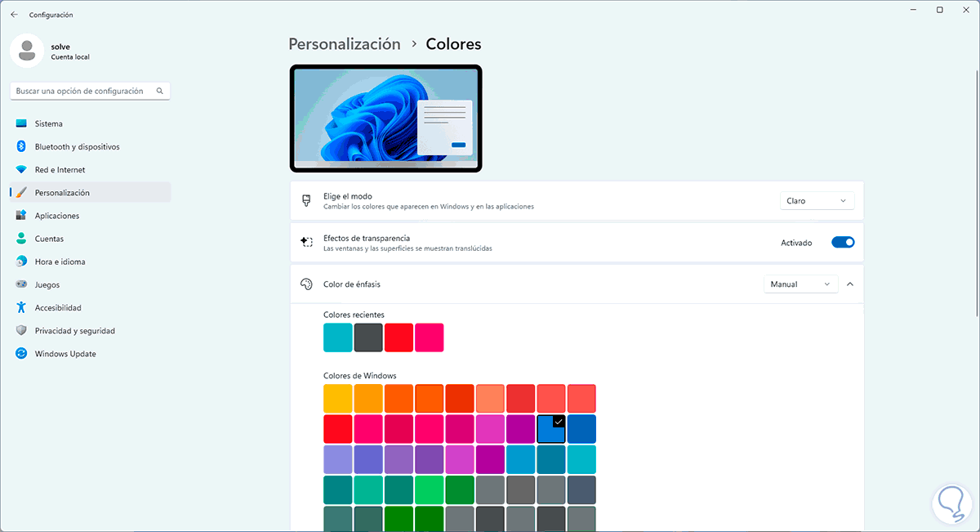Open Sistema settings page

coord(90,123)
